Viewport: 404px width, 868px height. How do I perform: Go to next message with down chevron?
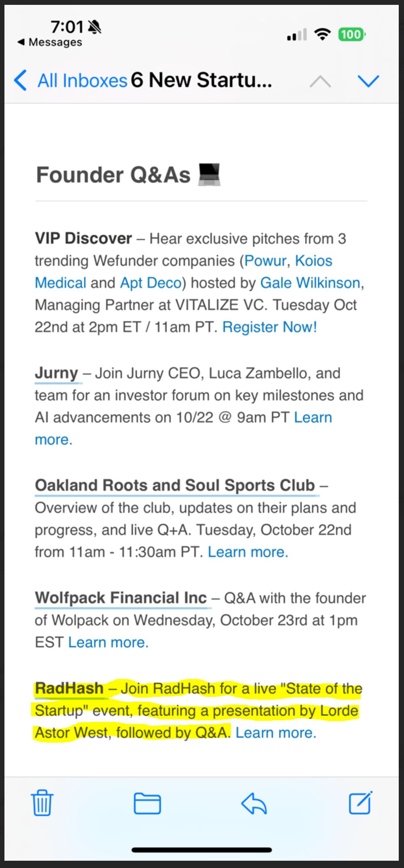[368, 81]
